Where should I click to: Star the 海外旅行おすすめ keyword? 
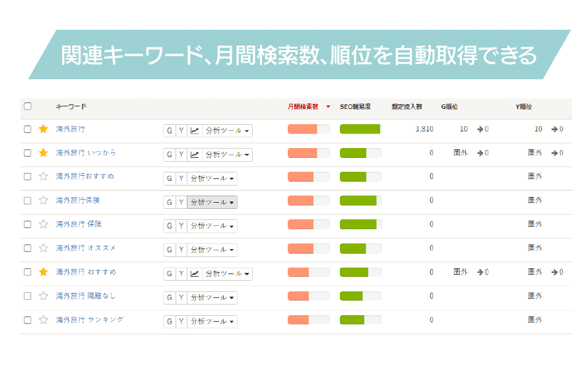click(44, 177)
